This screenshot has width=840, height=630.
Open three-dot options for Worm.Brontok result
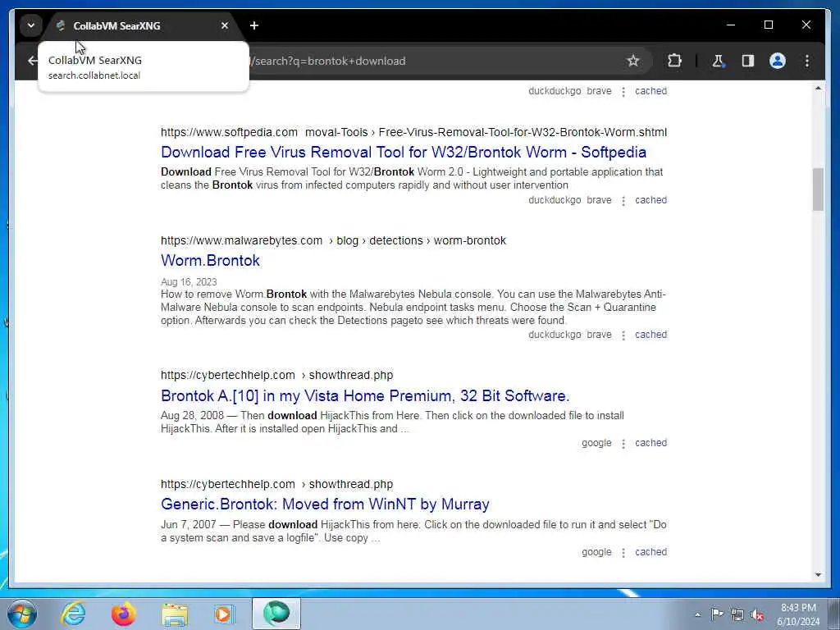[x=623, y=335]
